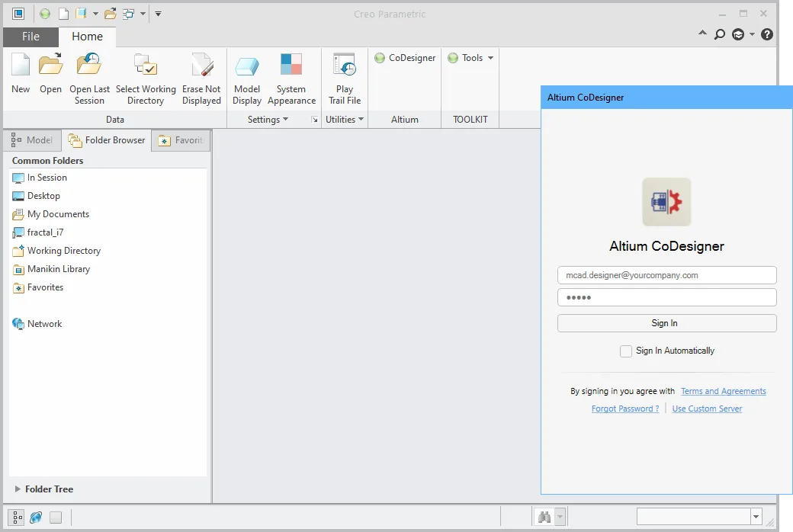Image resolution: width=793 pixels, height=532 pixels.
Task: Open the Settings dialog launcher arrow
Action: (x=315, y=120)
